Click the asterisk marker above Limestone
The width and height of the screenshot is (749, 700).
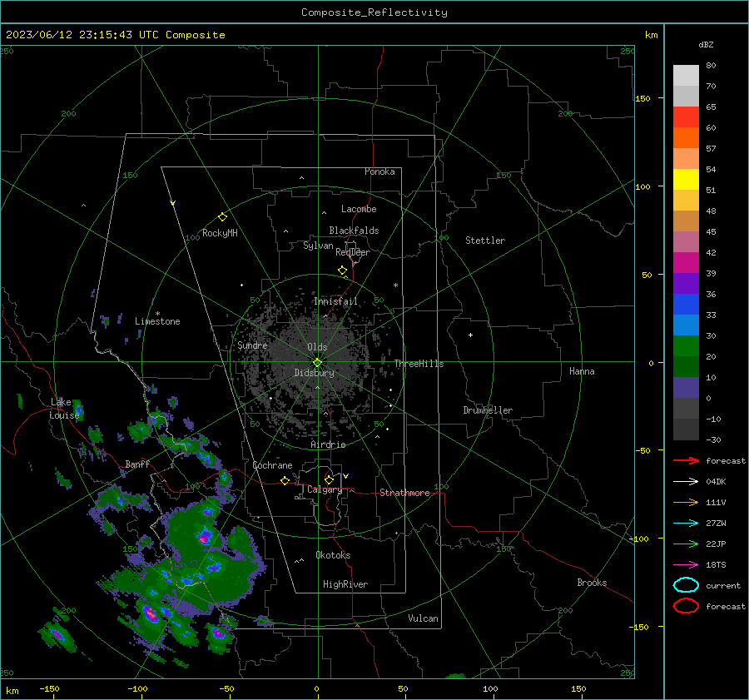point(157,314)
